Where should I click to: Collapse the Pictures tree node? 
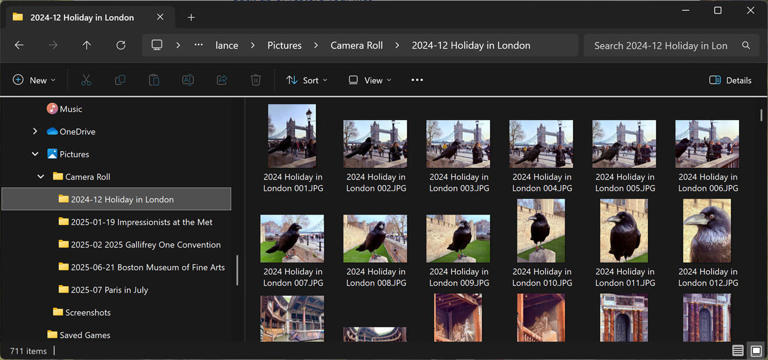click(x=35, y=154)
